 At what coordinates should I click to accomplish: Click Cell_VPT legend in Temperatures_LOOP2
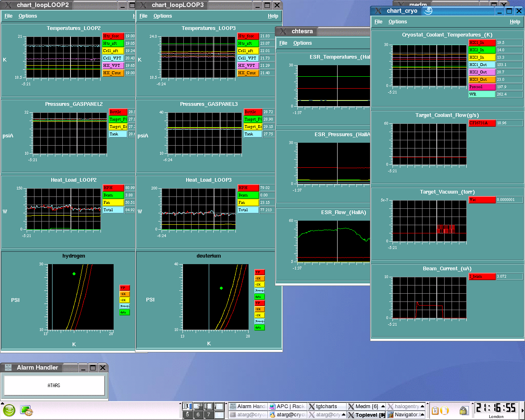point(113,58)
